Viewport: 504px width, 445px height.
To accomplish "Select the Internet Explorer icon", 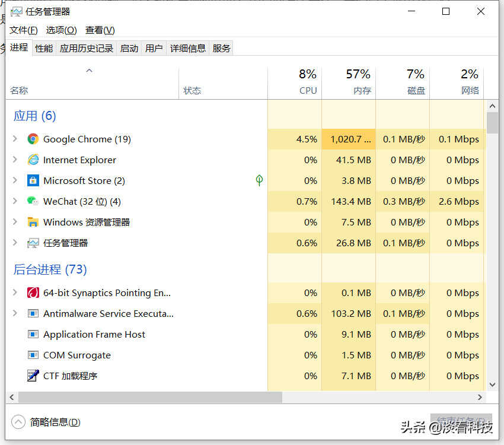I will (x=33, y=160).
